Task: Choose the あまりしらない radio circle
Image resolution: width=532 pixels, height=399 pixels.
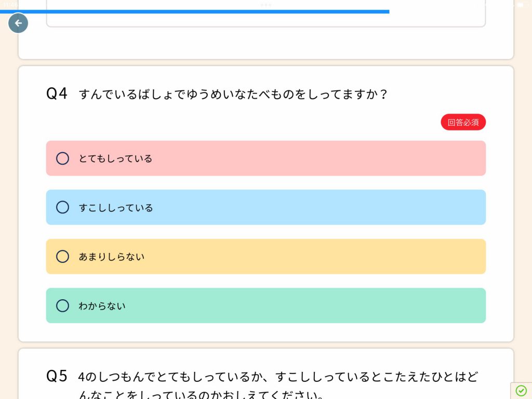Action: point(62,257)
